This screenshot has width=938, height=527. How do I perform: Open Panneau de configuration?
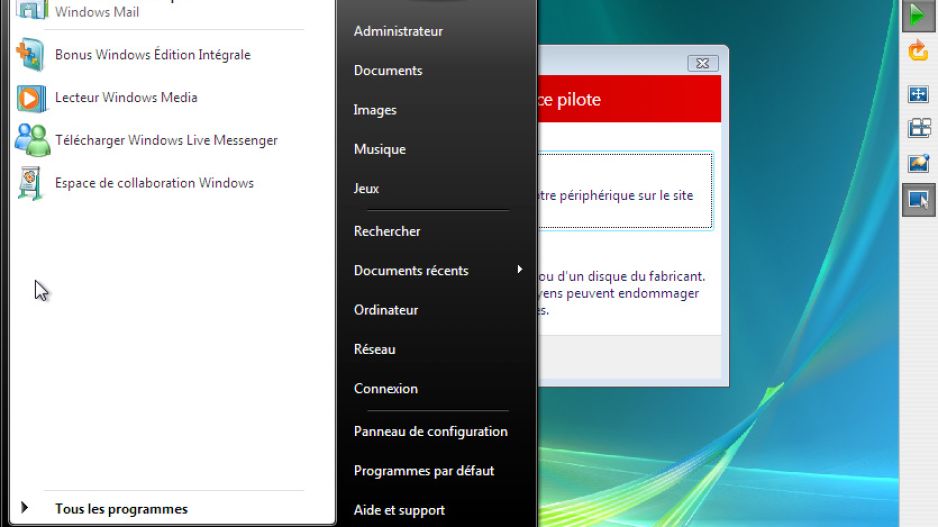click(x=430, y=431)
